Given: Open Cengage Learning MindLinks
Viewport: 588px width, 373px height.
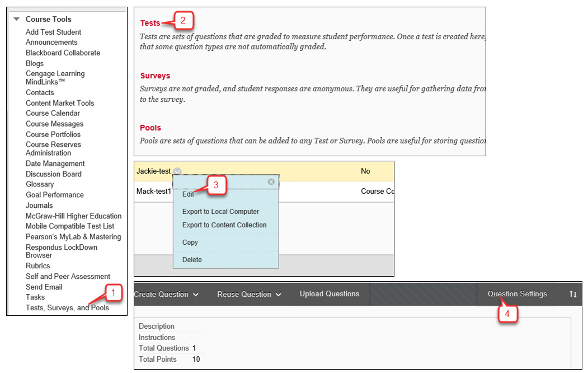Looking at the screenshot, I should pyautogui.click(x=55, y=78).
